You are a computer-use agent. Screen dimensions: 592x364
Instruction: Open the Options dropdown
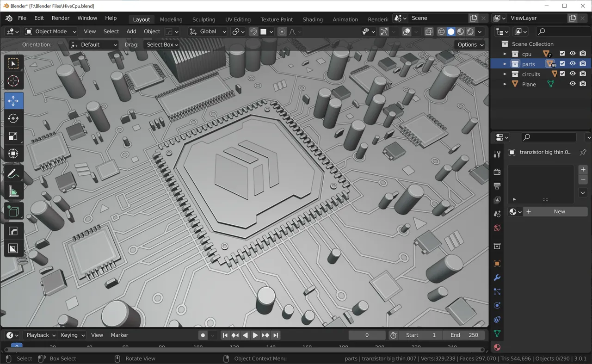470,44
